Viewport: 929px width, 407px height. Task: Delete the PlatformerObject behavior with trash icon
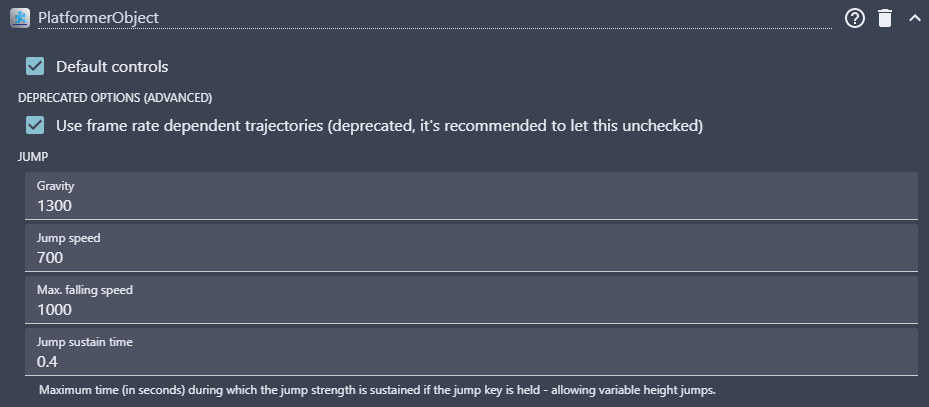pyautogui.click(x=885, y=18)
